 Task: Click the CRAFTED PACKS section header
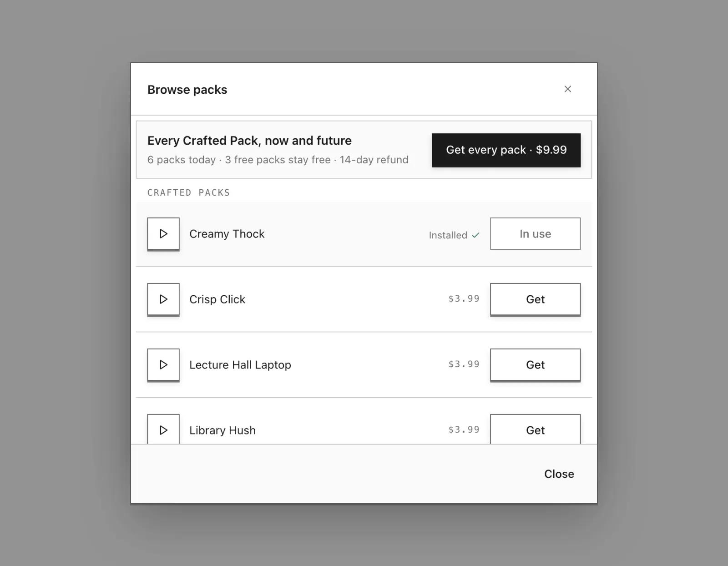point(188,192)
